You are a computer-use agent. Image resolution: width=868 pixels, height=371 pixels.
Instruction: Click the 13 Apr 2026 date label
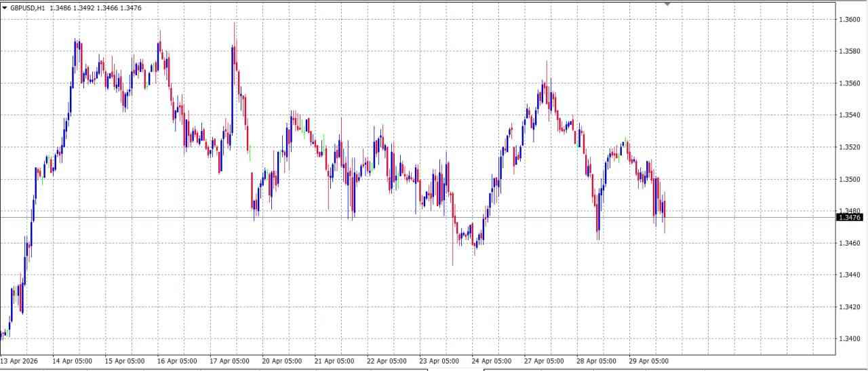pos(20,361)
